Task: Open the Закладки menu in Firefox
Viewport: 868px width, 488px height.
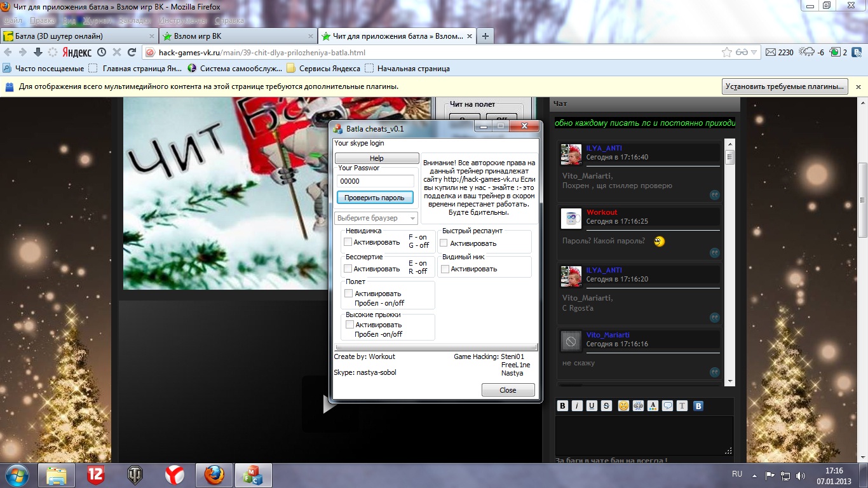Action: tap(134, 20)
